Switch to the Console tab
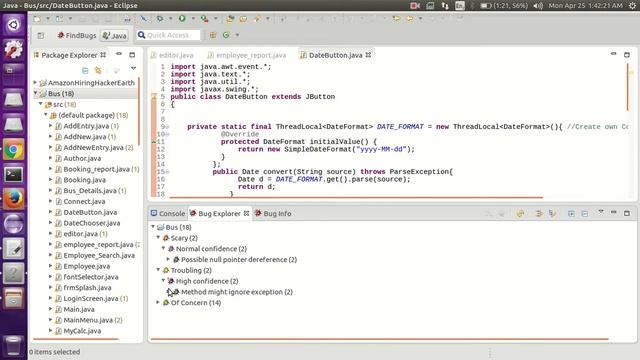 (x=168, y=213)
